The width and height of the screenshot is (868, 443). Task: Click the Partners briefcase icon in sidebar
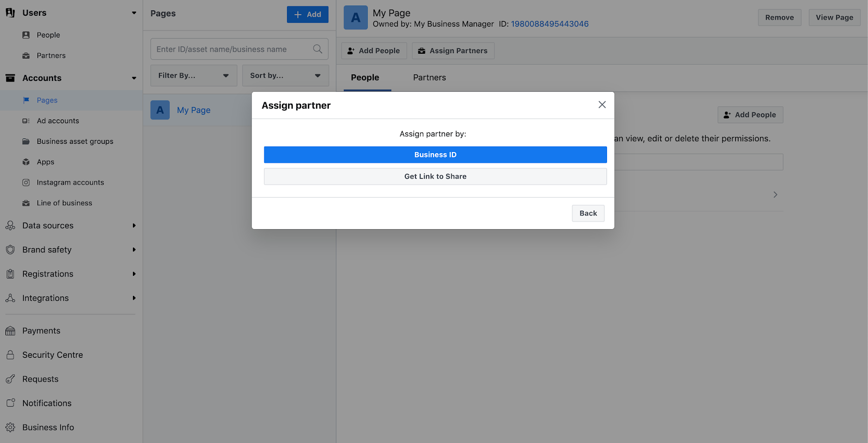pos(26,55)
